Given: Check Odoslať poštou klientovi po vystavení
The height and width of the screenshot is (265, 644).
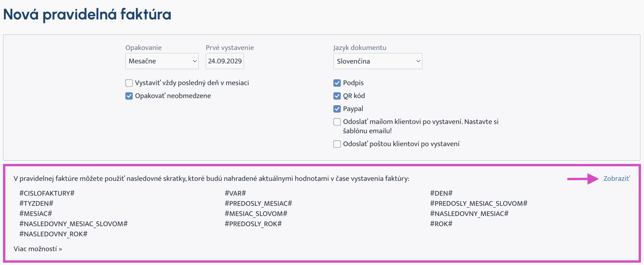Looking at the screenshot, I should click(x=337, y=144).
